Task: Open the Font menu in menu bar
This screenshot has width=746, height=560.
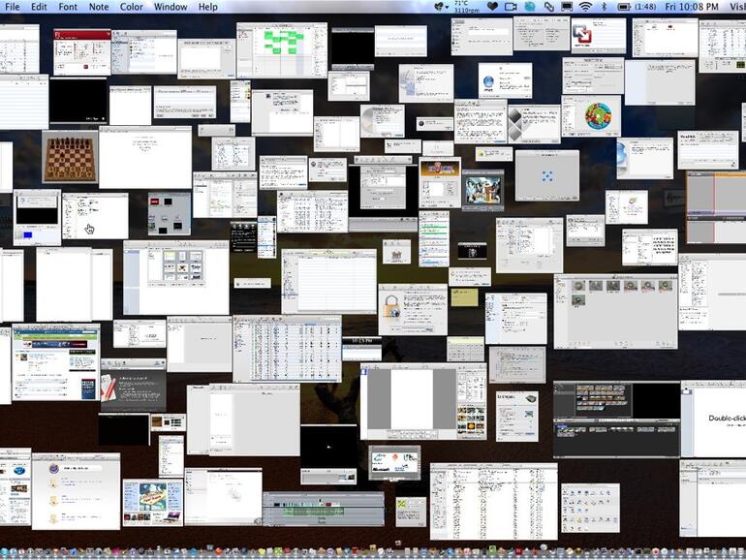Action: coord(68,7)
